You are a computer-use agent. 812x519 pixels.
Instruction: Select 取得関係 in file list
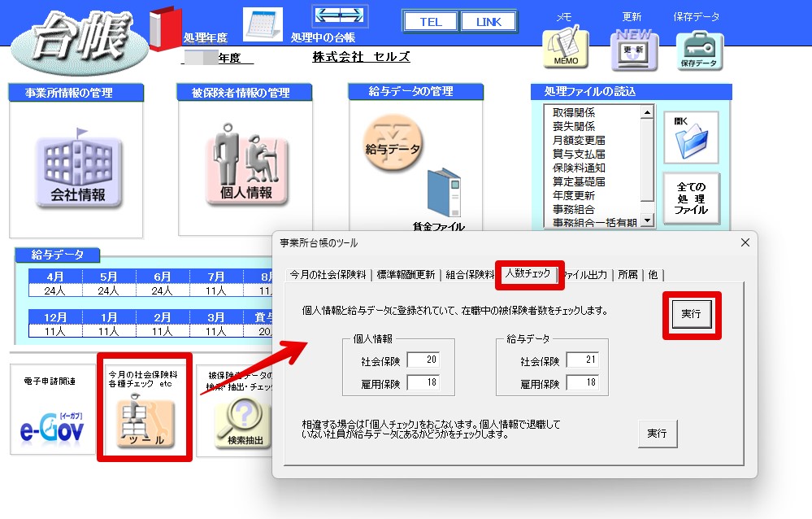click(x=574, y=112)
